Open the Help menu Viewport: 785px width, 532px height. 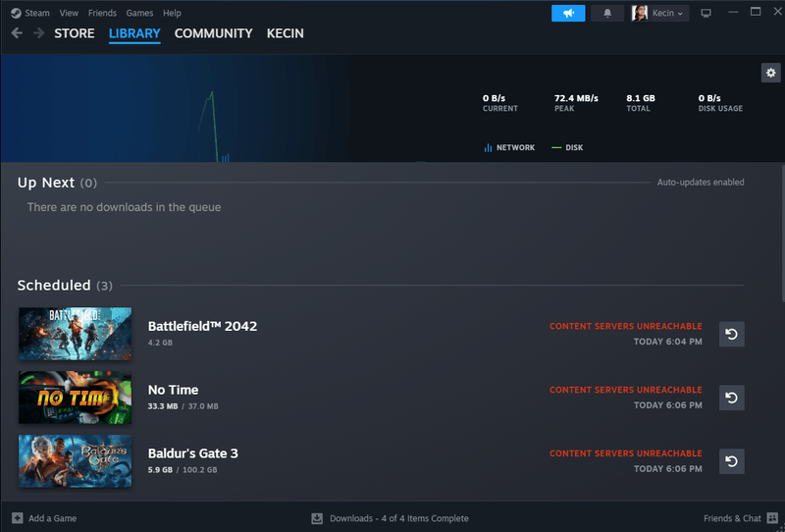172,13
